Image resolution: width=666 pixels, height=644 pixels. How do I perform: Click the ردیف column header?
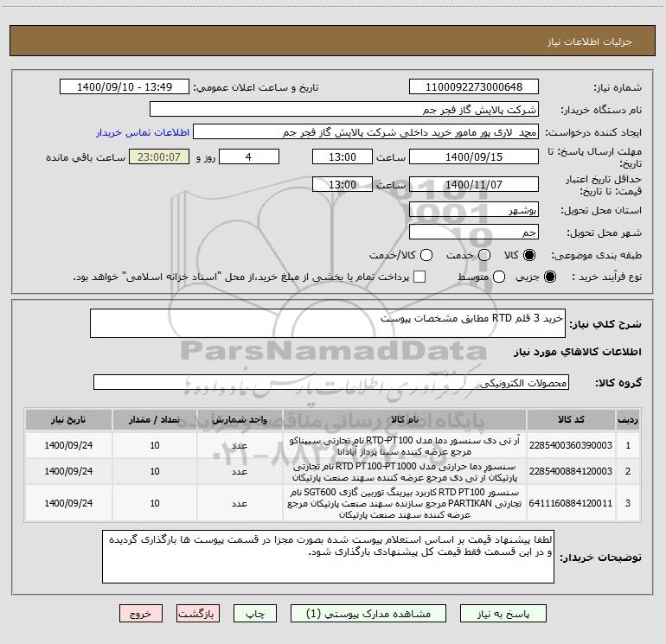coord(628,419)
